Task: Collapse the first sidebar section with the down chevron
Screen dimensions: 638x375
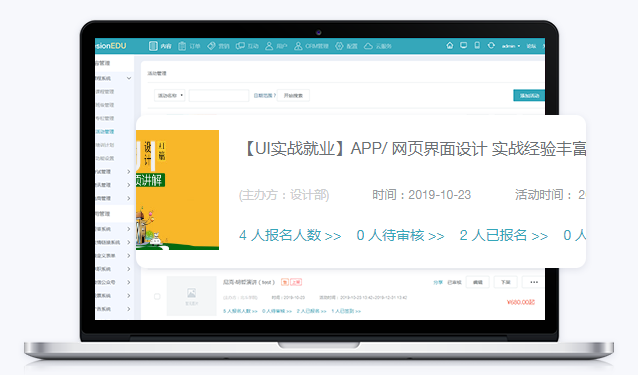Action: click(129, 78)
